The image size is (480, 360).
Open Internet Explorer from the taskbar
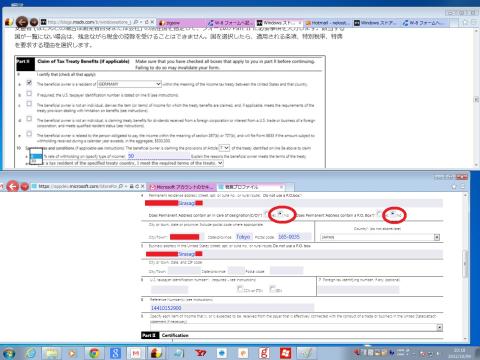[30, 353]
